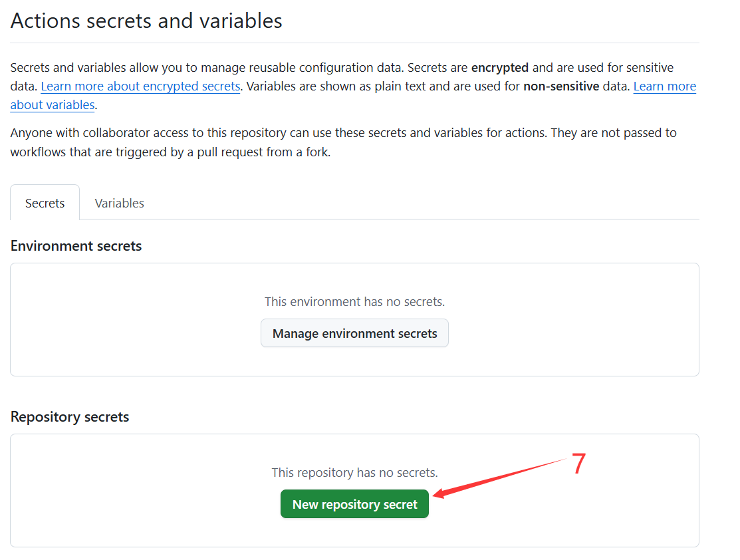Click the bold word 'non-sensitive'
The width and height of the screenshot is (740, 560).
click(x=561, y=86)
